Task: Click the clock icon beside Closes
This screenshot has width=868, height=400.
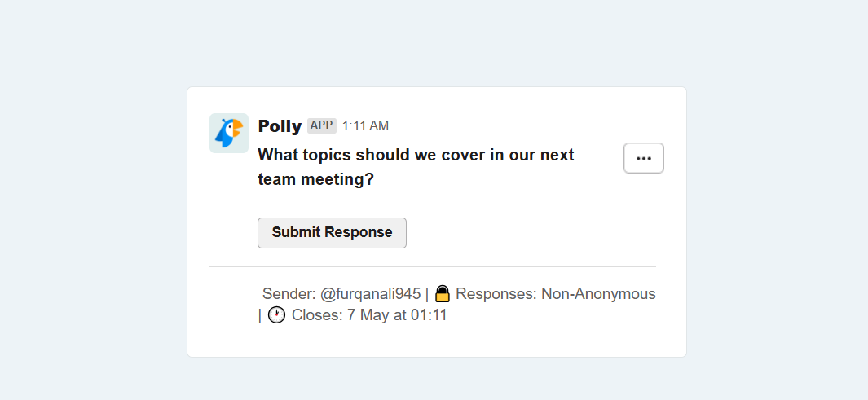Action: [x=277, y=315]
